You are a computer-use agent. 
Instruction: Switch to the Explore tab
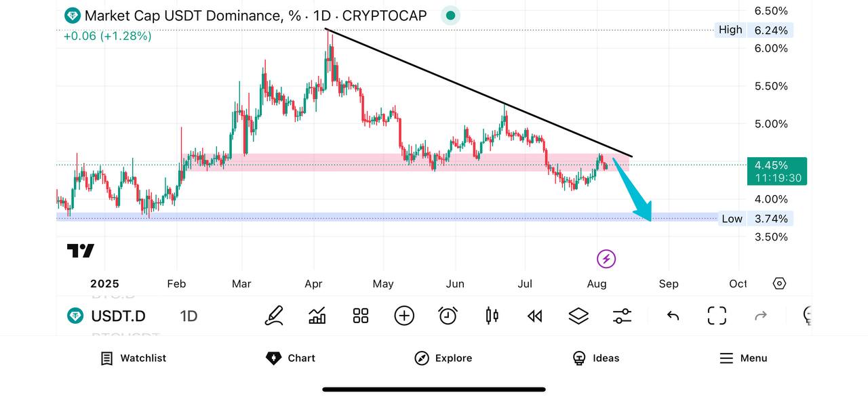(443, 358)
